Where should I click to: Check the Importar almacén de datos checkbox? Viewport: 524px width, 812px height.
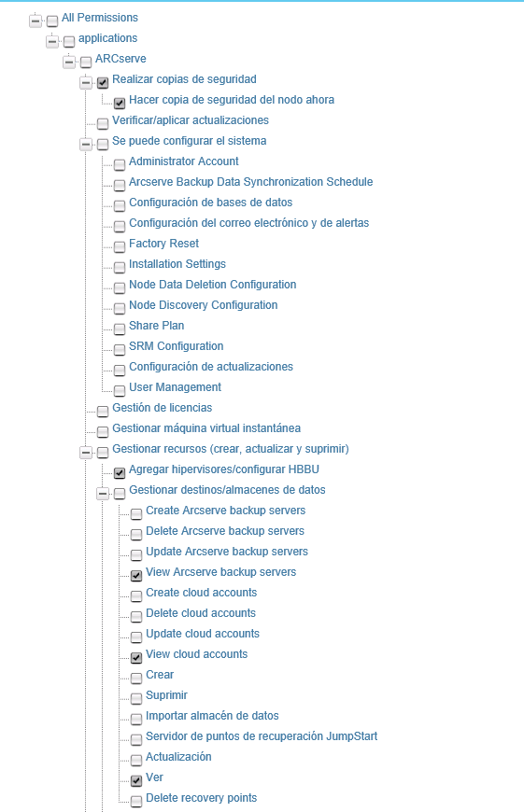(136, 719)
